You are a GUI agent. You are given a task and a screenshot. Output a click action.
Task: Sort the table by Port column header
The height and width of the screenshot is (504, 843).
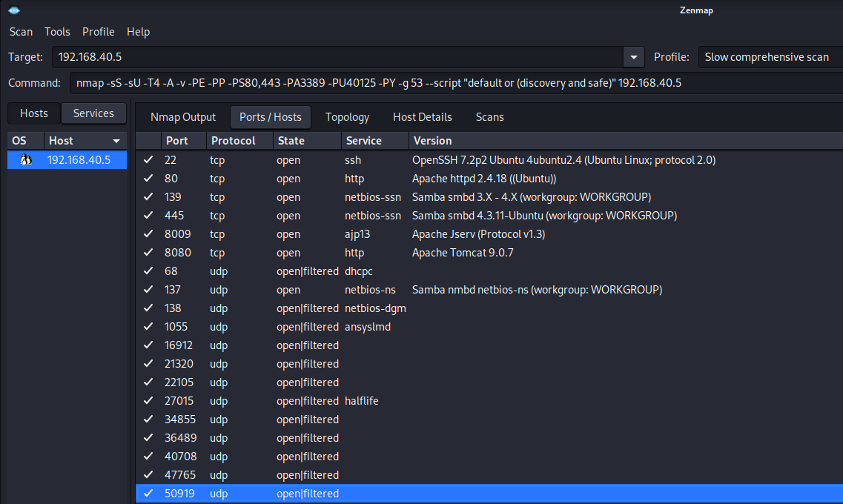pyautogui.click(x=177, y=141)
